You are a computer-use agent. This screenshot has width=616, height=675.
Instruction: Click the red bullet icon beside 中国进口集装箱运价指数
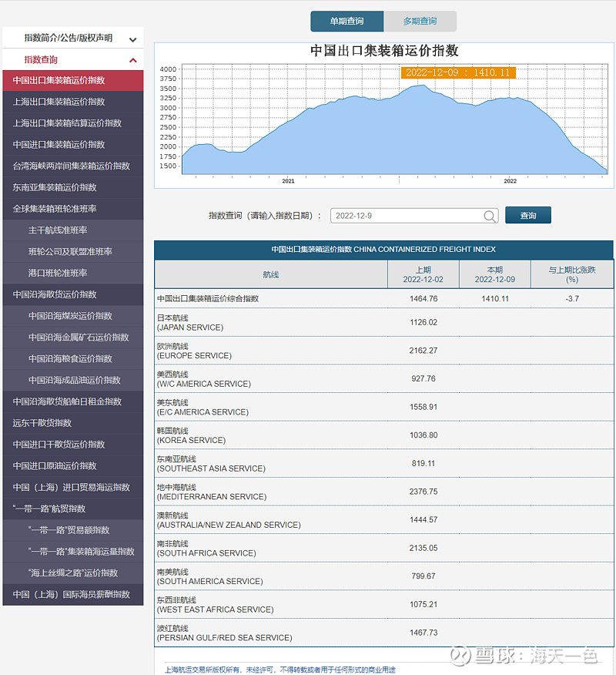click(11, 144)
